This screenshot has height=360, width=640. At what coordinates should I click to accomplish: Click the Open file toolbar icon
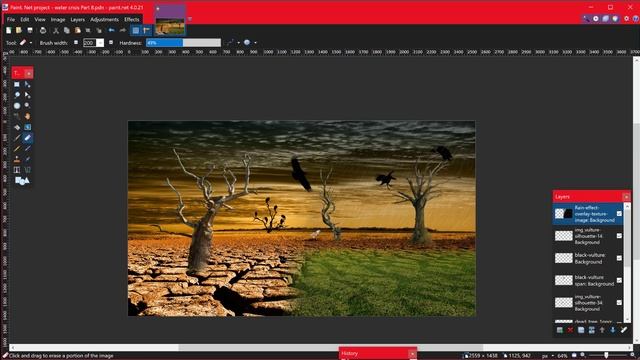tap(19, 31)
